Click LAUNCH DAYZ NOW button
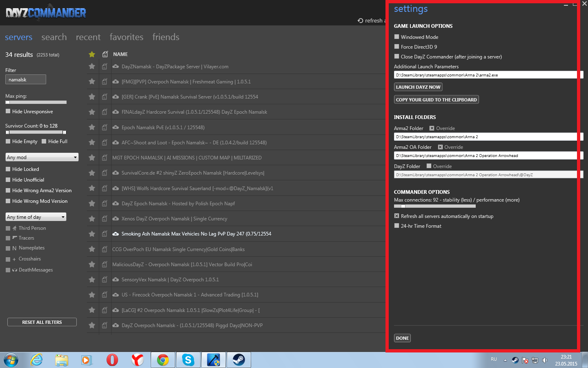588x368 pixels. (418, 87)
